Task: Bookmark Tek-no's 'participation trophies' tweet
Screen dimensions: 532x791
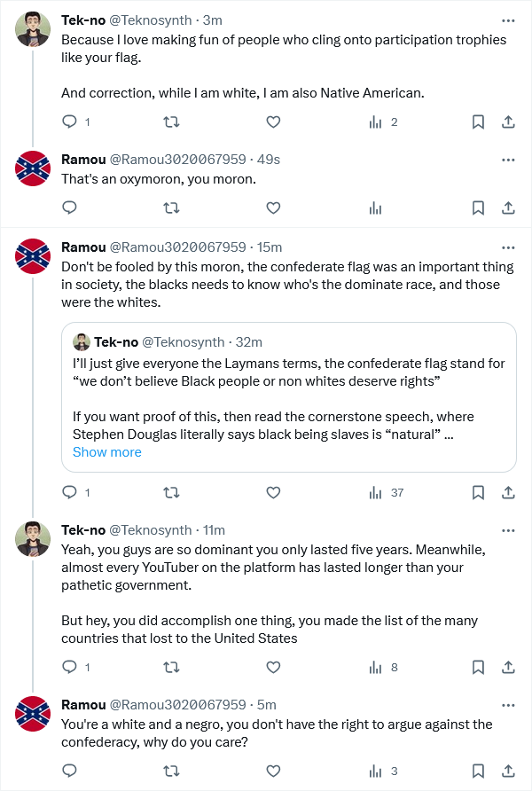Action: pyautogui.click(x=478, y=121)
